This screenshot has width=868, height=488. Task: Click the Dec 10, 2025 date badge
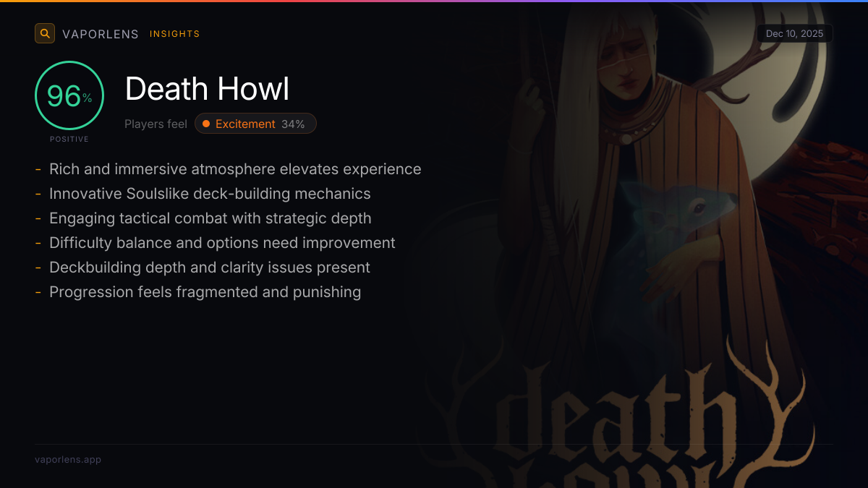[x=794, y=34]
